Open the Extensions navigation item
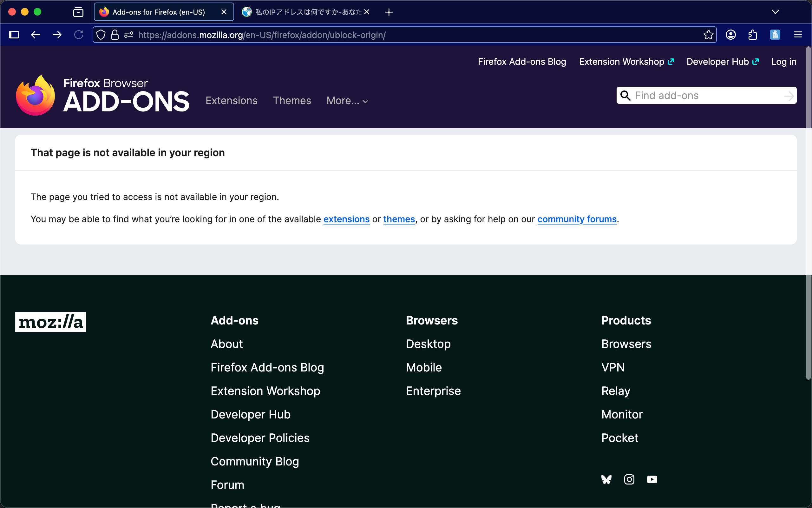Image resolution: width=812 pixels, height=508 pixels. [232, 101]
